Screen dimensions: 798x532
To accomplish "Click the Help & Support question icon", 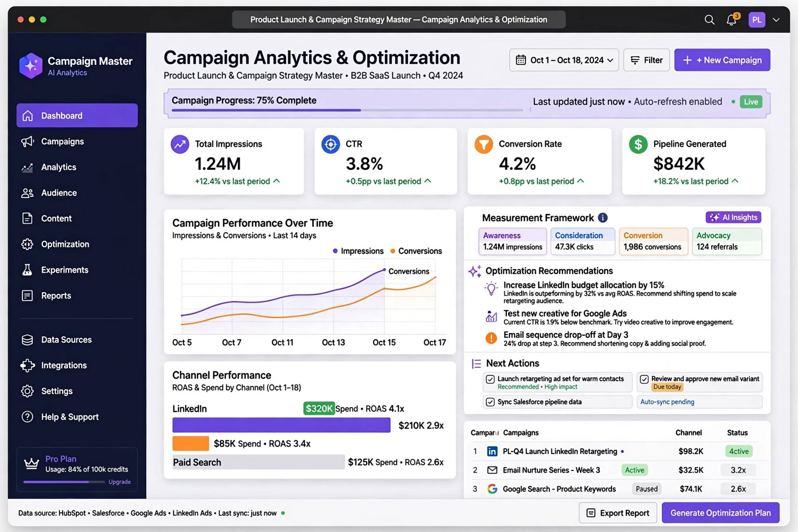I will pyautogui.click(x=27, y=417).
